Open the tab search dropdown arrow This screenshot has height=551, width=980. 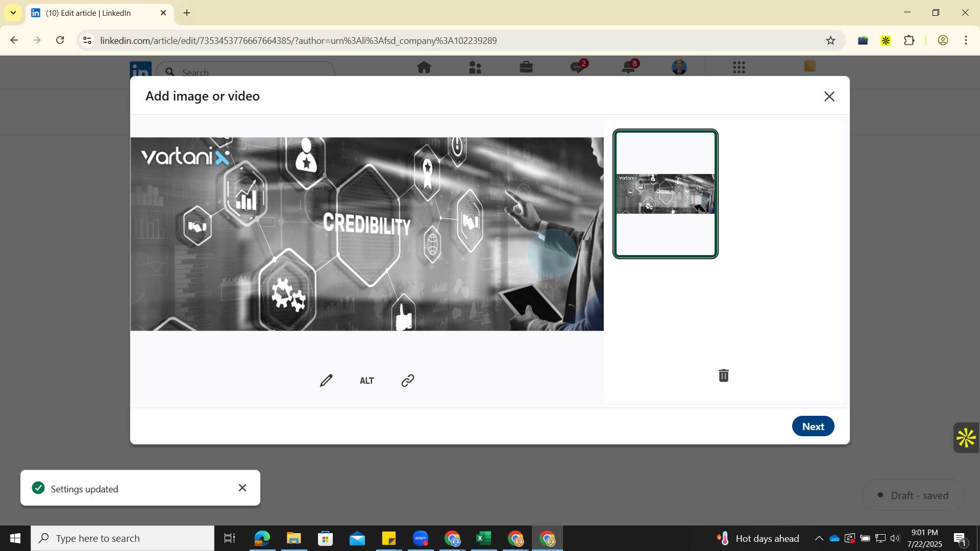pos(13,13)
